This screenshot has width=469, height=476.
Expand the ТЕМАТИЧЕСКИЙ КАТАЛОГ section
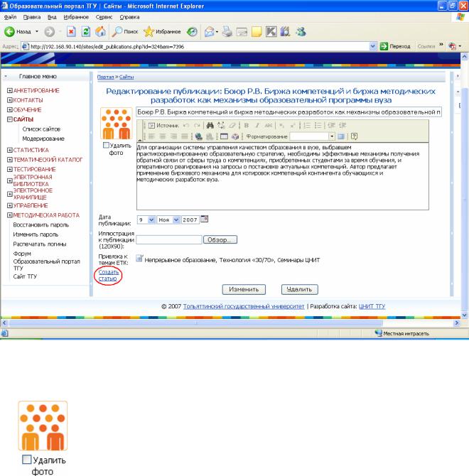(x=10, y=160)
